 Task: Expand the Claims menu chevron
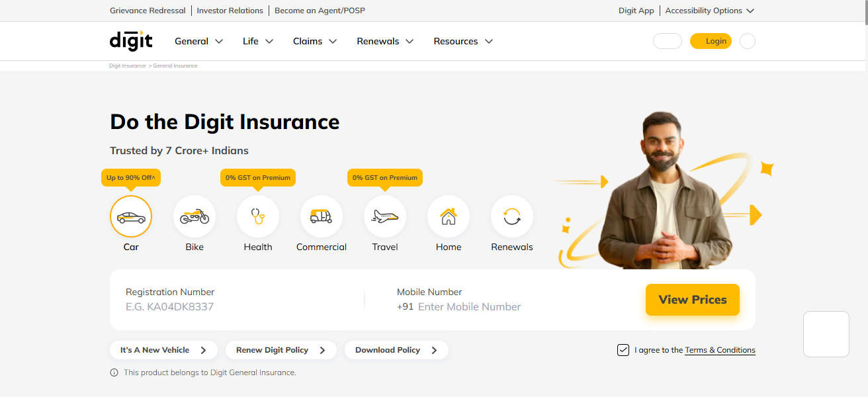pos(333,41)
